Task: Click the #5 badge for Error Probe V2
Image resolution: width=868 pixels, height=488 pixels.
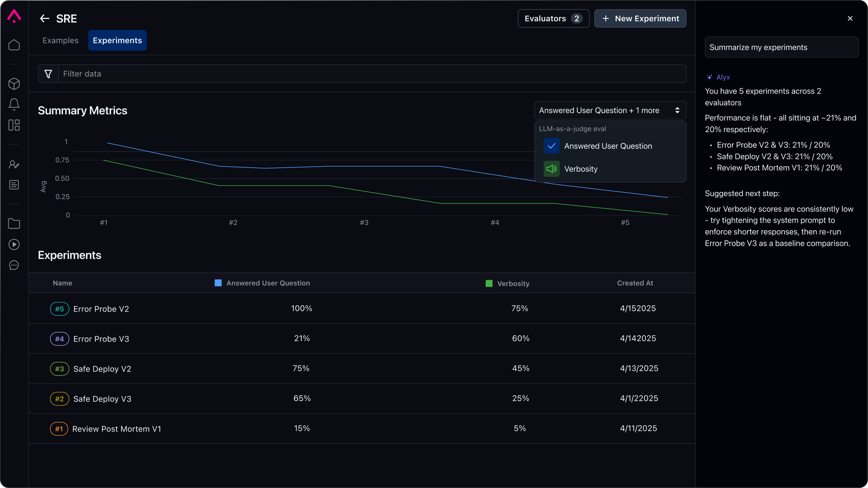Action: [59, 309]
